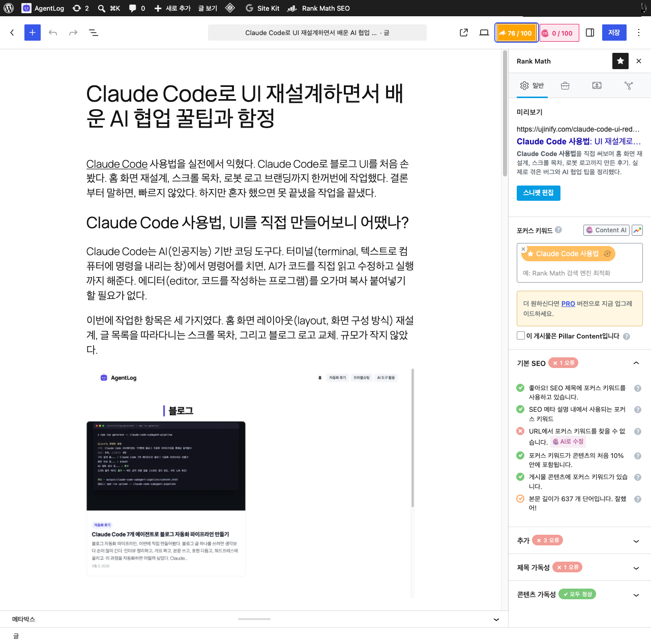
Task: Open the updates indicator showing 2
Action: [80, 8]
